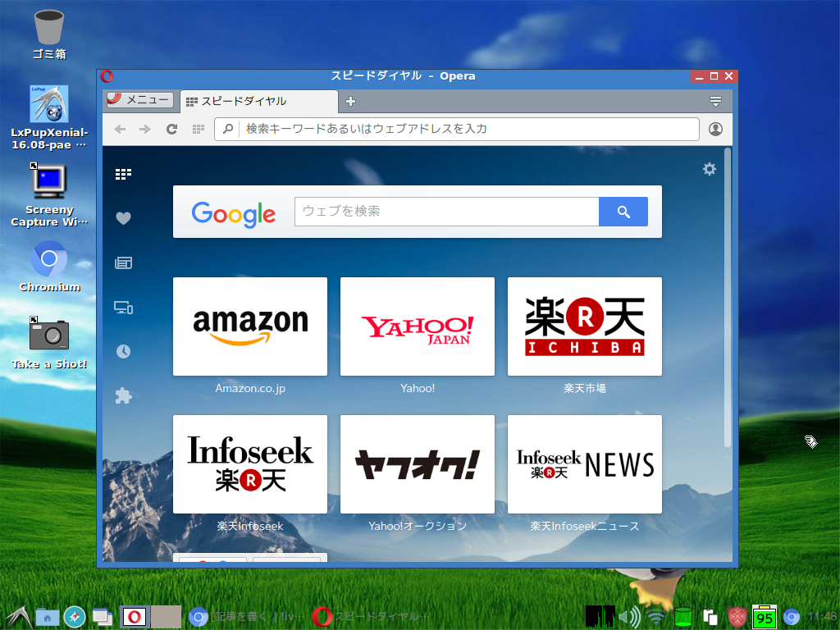Open the clipboard manager tray icon
Screen dimensions: 840x630
coord(710,617)
